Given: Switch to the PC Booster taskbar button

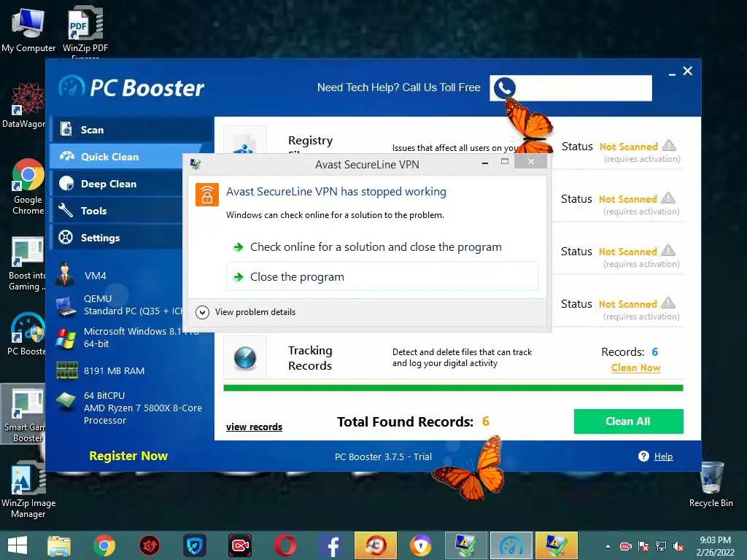Looking at the screenshot, I should (x=511, y=545).
